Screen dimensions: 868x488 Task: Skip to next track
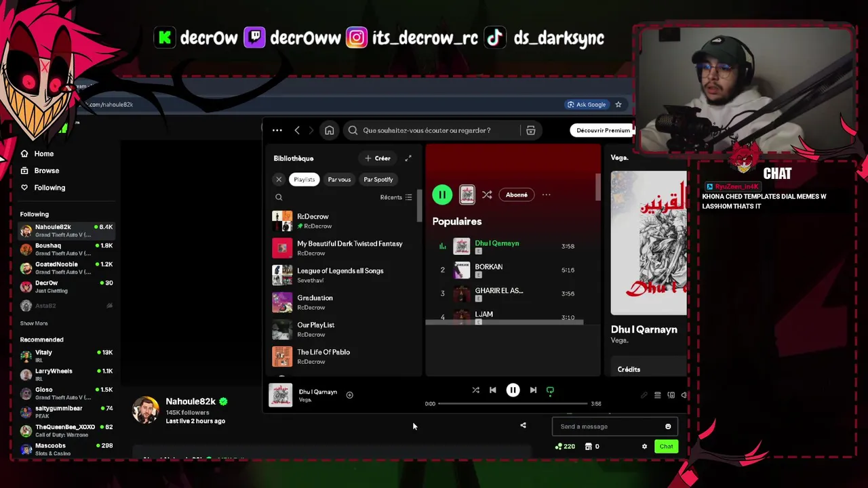[x=533, y=390]
